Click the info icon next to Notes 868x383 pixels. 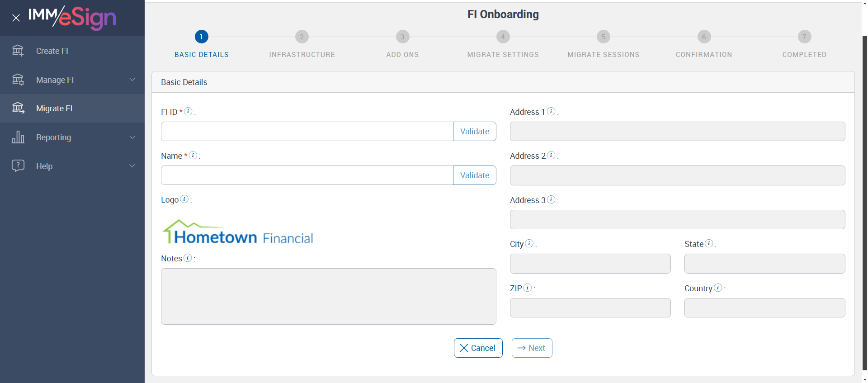(x=188, y=258)
